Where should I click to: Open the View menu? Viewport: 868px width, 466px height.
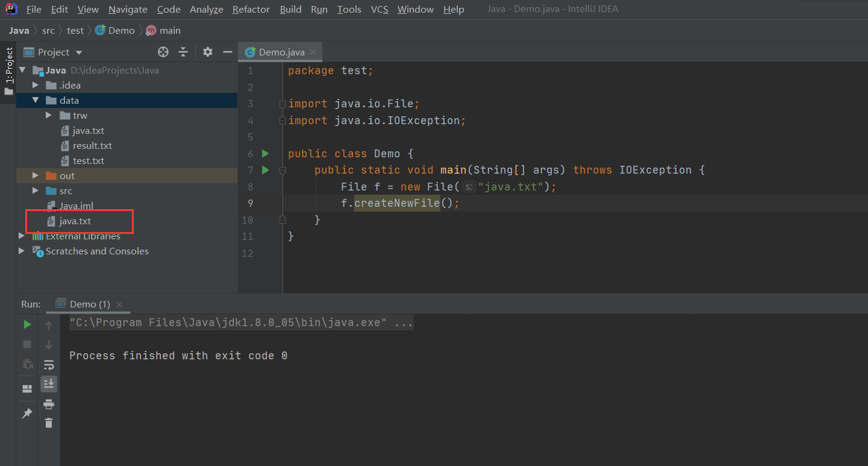click(x=88, y=10)
